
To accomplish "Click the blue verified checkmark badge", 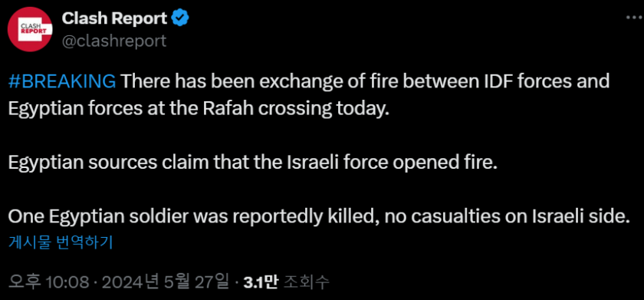I will point(180,18).
